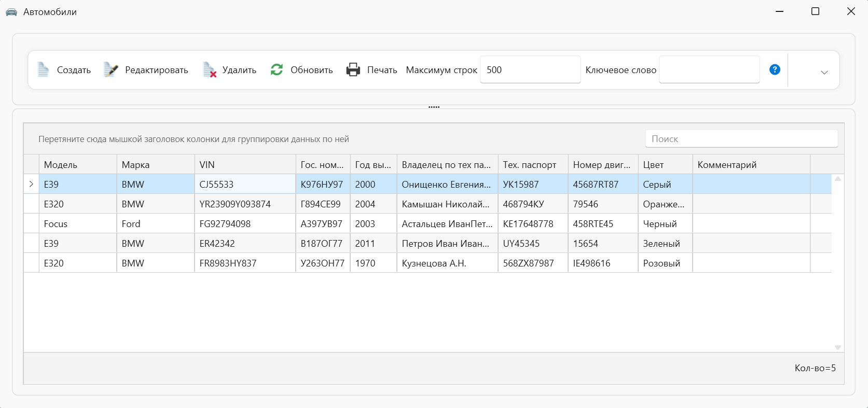Select the cell CJ55533

click(x=245, y=184)
